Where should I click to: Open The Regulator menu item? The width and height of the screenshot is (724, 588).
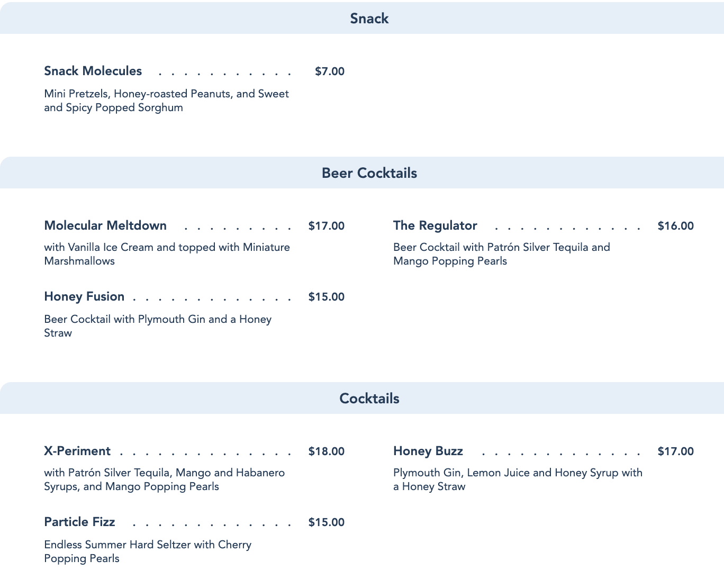[435, 225]
